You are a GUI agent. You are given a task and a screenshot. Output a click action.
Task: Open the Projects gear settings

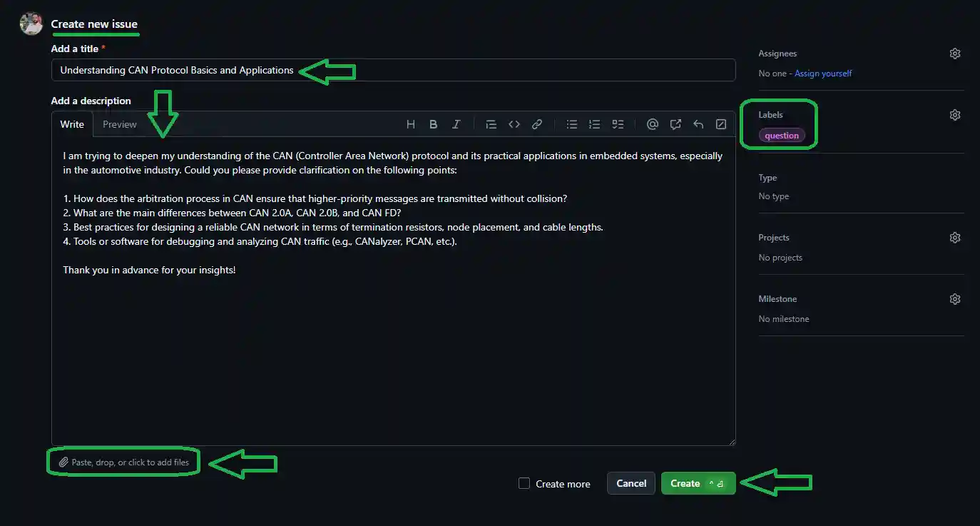955,238
